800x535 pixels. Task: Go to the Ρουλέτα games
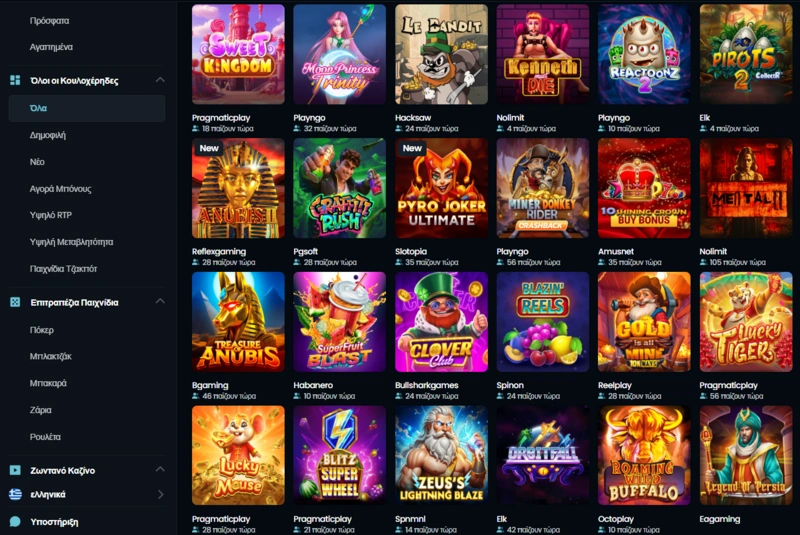pyautogui.click(x=45, y=437)
